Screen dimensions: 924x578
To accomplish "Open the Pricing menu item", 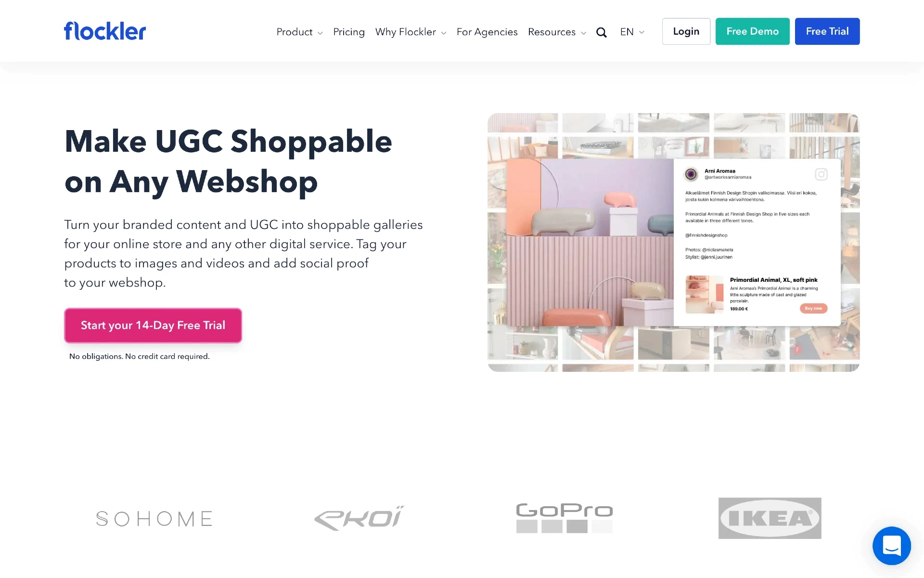I will pos(348,31).
